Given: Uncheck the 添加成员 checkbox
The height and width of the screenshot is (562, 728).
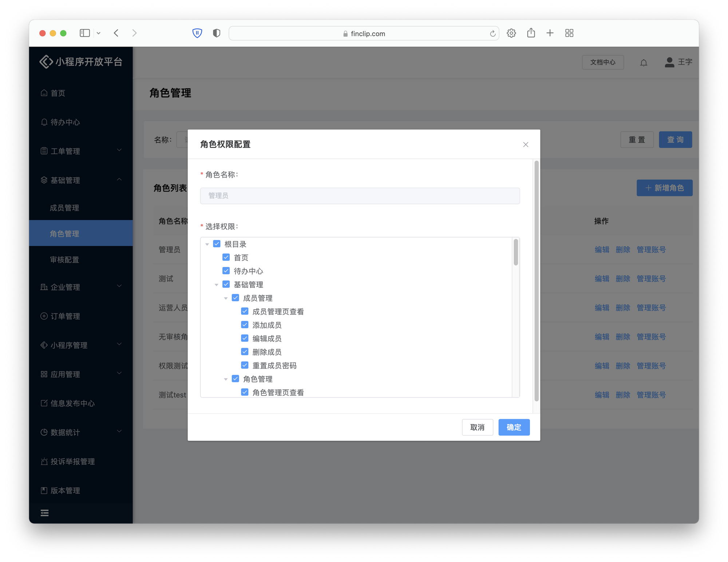Looking at the screenshot, I should (245, 325).
